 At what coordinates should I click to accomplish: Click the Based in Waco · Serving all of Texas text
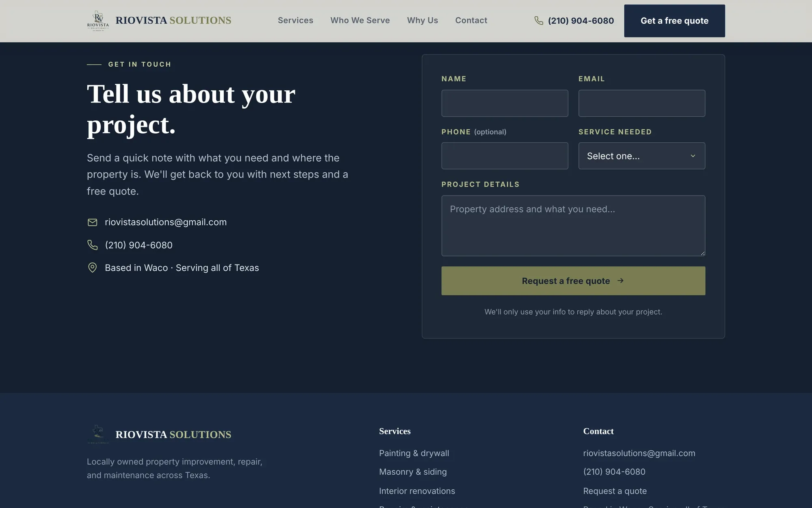tap(182, 268)
